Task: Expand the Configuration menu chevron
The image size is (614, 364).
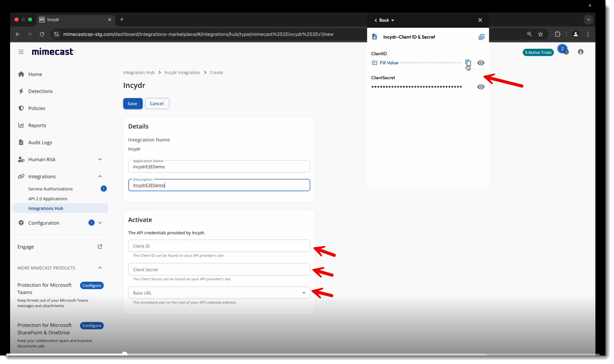Action: (100, 223)
